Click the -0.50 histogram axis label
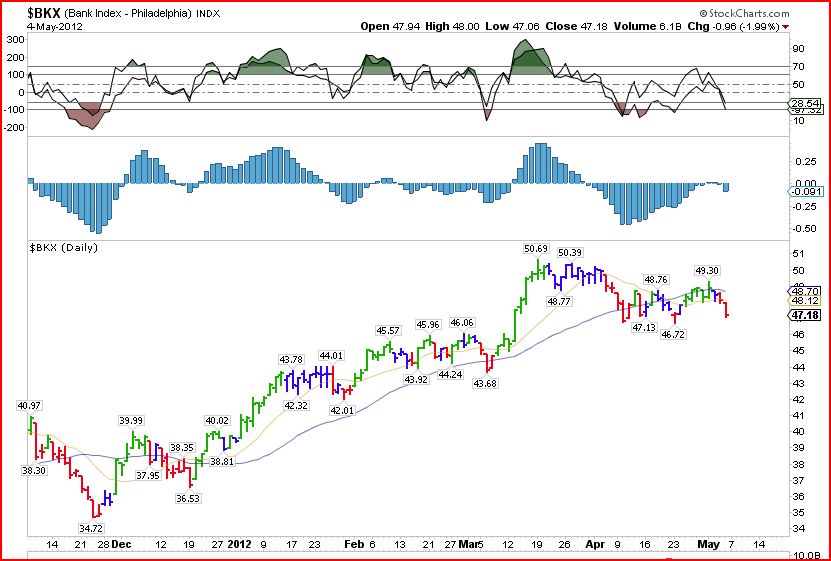 pyautogui.click(x=805, y=229)
